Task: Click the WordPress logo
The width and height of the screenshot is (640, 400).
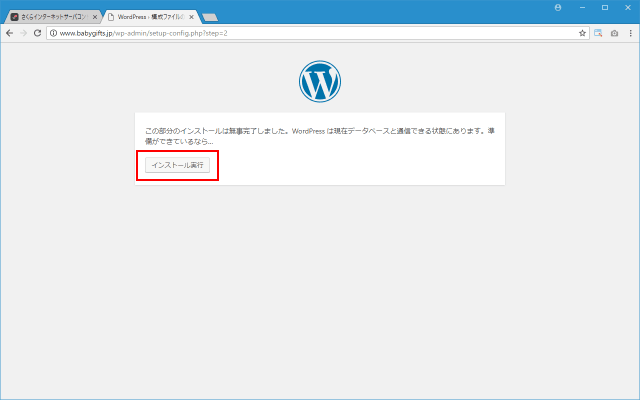Action: click(320, 81)
